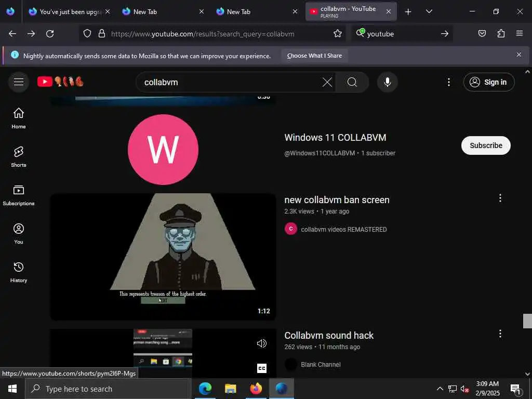Open the muted volume tray icon
Screen dimensions: 532x399
point(464,389)
